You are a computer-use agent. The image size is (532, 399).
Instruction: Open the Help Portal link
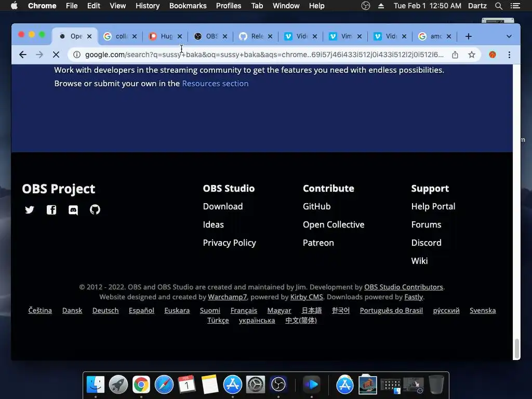pyautogui.click(x=433, y=206)
